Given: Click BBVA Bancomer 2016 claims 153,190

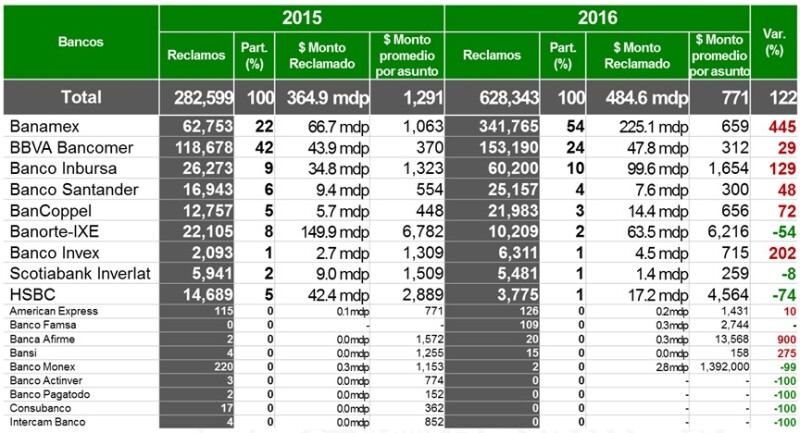Looking at the screenshot, I should click(509, 148).
